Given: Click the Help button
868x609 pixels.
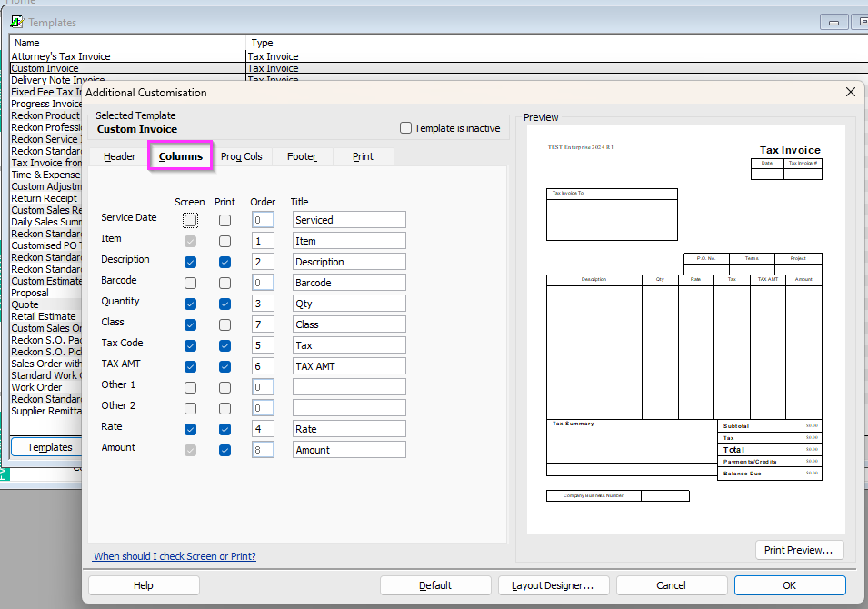Looking at the screenshot, I should (x=144, y=585).
